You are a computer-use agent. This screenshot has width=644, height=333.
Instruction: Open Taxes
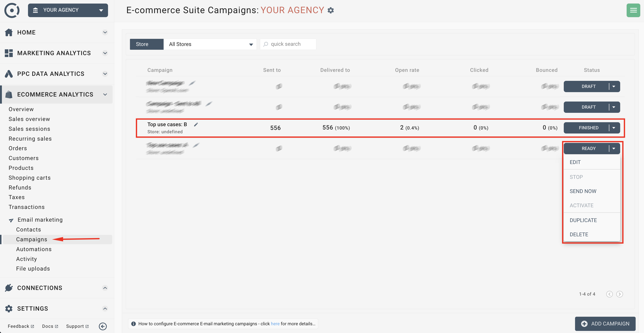pyautogui.click(x=17, y=197)
